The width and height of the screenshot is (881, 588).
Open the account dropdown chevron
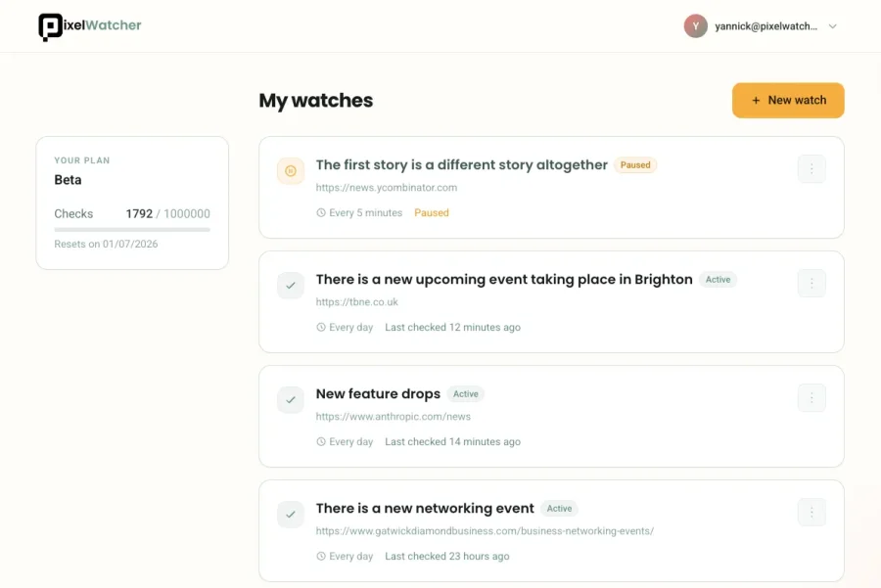(x=833, y=26)
